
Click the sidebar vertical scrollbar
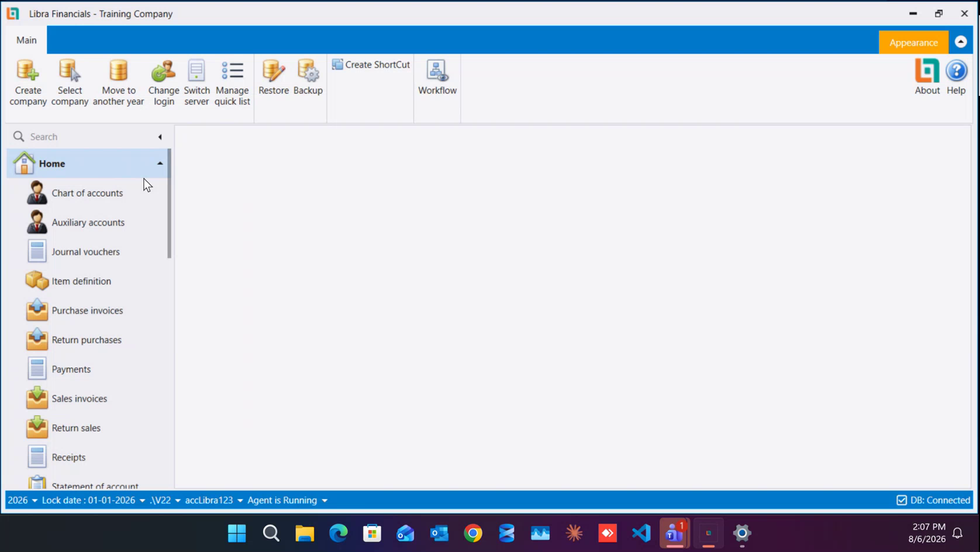pyautogui.click(x=170, y=203)
